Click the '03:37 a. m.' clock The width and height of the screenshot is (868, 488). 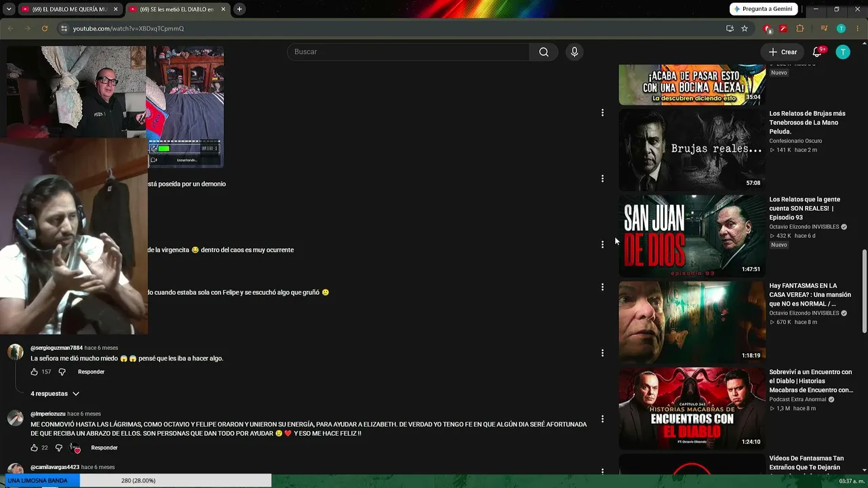[x=852, y=481]
